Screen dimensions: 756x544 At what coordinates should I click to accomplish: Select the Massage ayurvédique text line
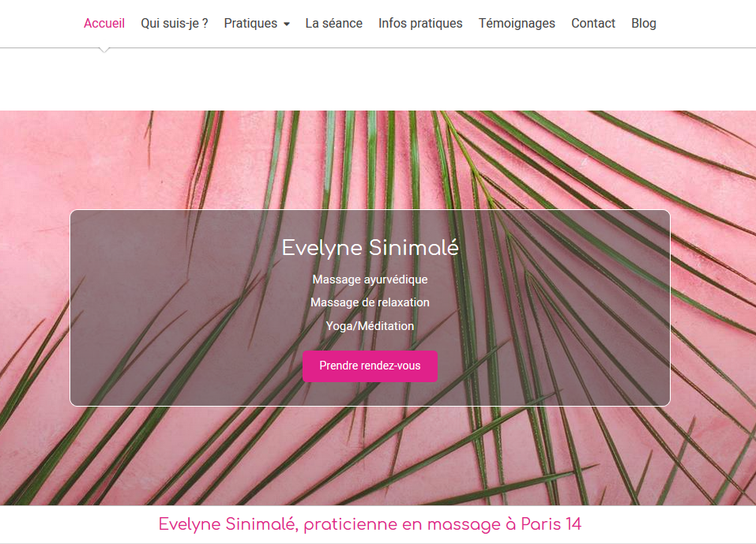click(x=370, y=280)
